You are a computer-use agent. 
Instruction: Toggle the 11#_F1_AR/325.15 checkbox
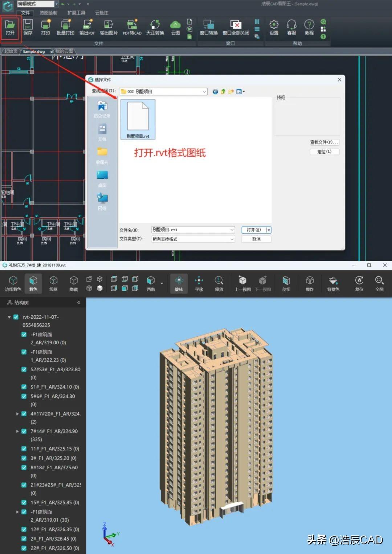24,448
